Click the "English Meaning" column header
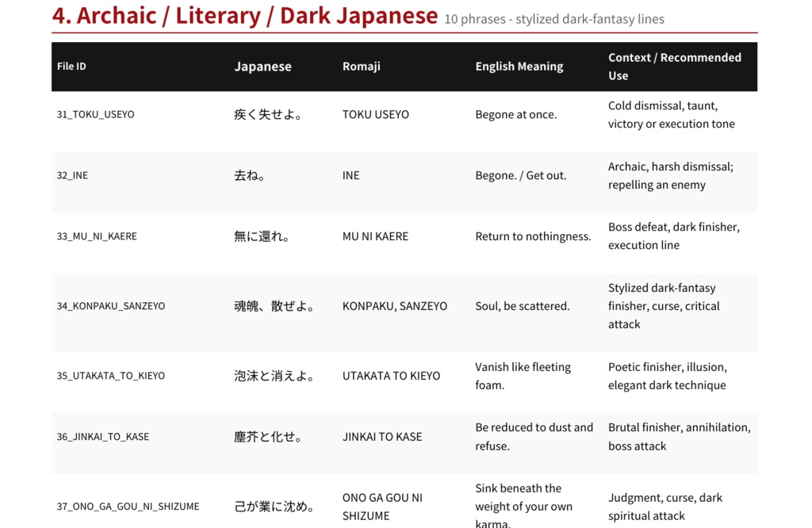Viewport: 812px width, 528px height. coord(519,67)
